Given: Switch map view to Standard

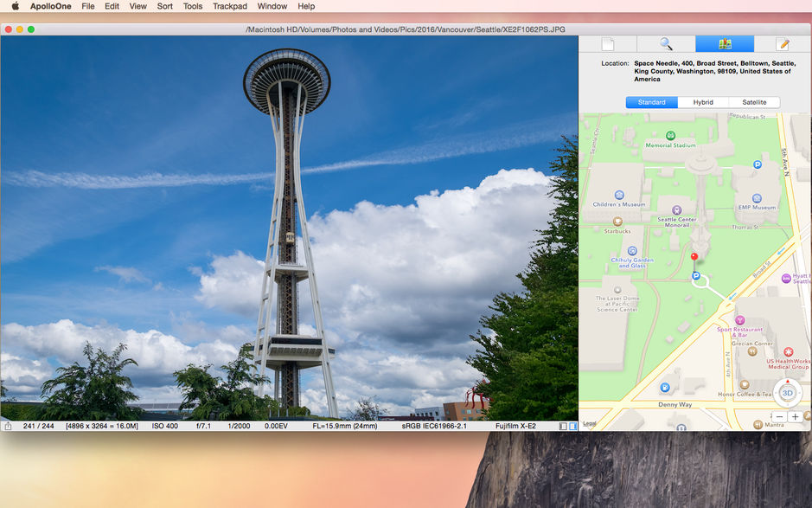Looking at the screenshot, I should [x=652, y=102].
